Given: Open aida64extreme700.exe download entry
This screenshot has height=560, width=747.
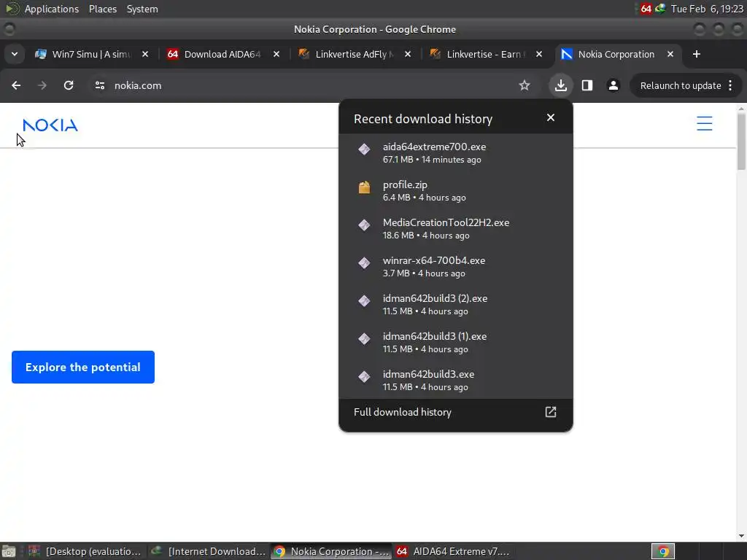Looking at the screenshot, I should [x=455, y=152].
